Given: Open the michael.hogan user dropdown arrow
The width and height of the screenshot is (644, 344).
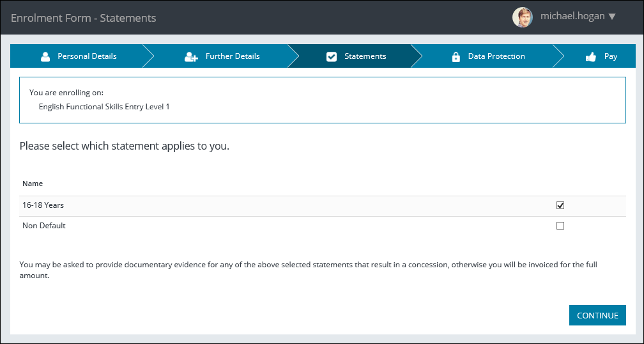Looking at the screenshot, I should pos(612,17).
